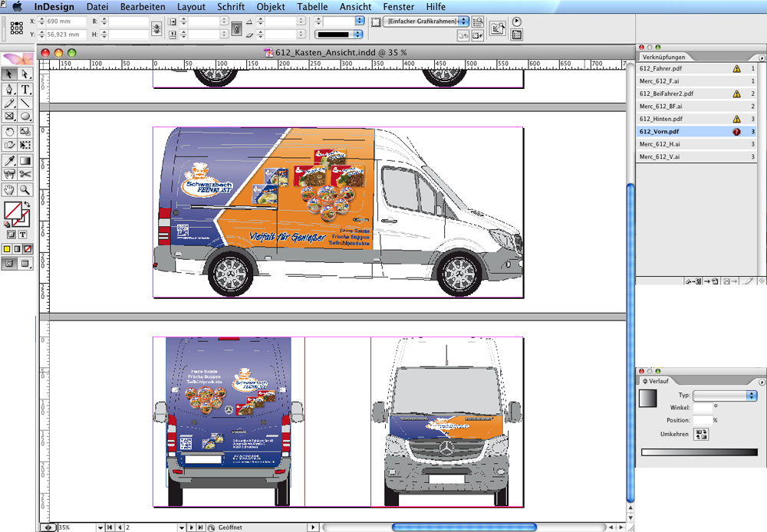Pick the Pen tool
Viewport: 767px width, 532px height.
pos(10,89)
